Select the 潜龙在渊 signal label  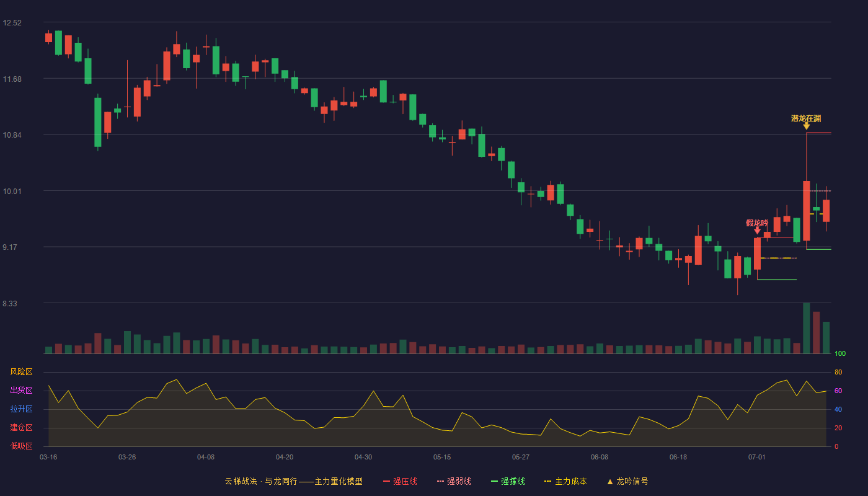click(x=806, y=118)
